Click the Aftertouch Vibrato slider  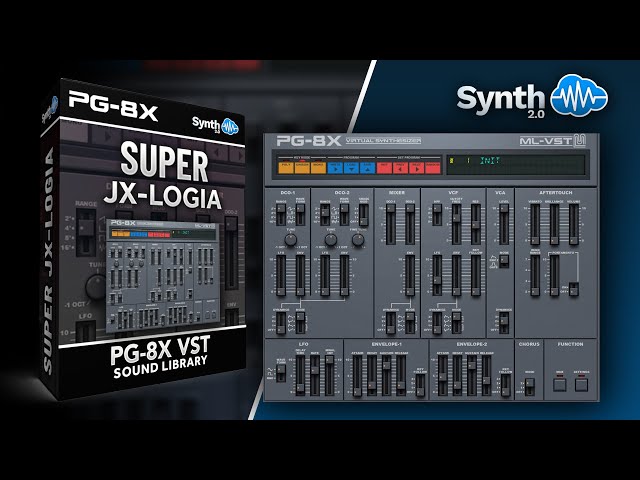(x=535, y=224)
